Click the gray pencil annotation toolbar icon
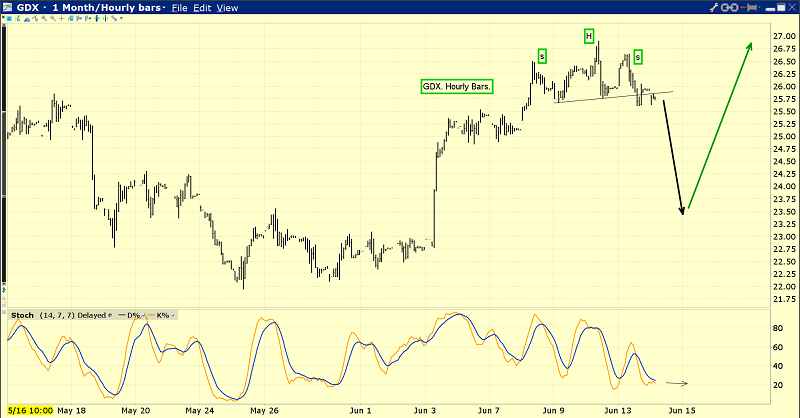800x418 pixels. point(114,18)
